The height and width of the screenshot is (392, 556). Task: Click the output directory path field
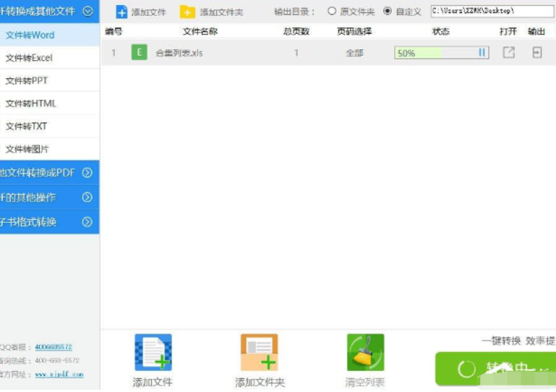click(492, 11)
